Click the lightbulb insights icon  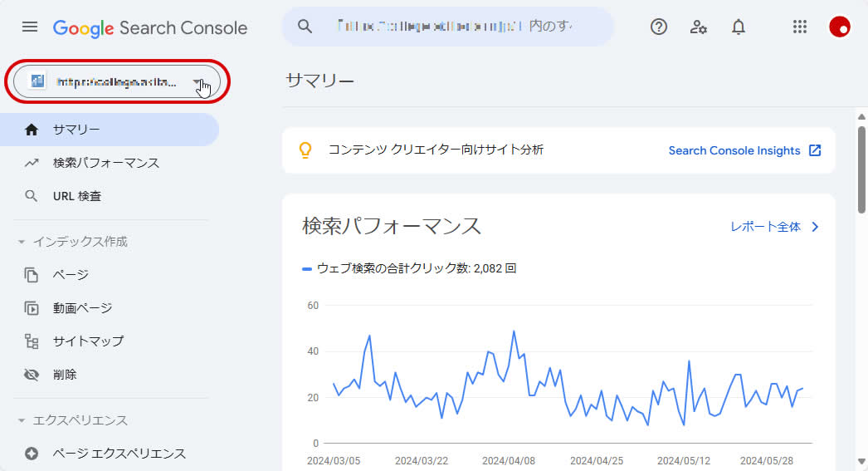(x=305, y=150)
